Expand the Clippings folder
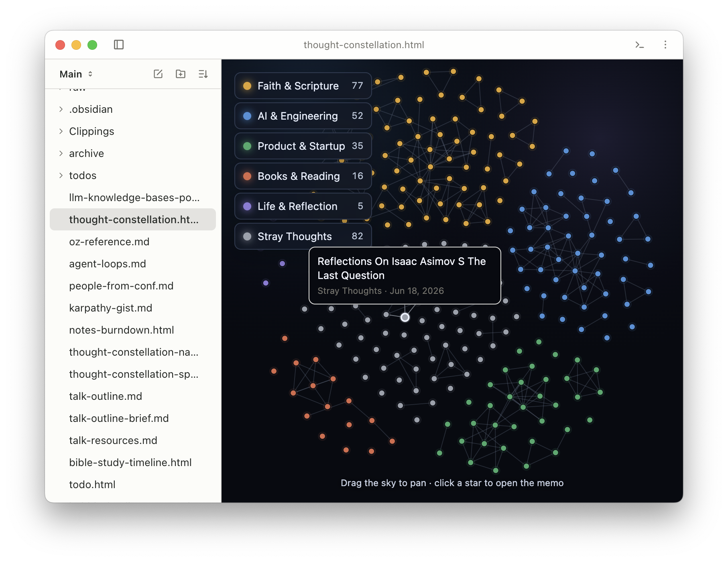 tap(133, 131)
